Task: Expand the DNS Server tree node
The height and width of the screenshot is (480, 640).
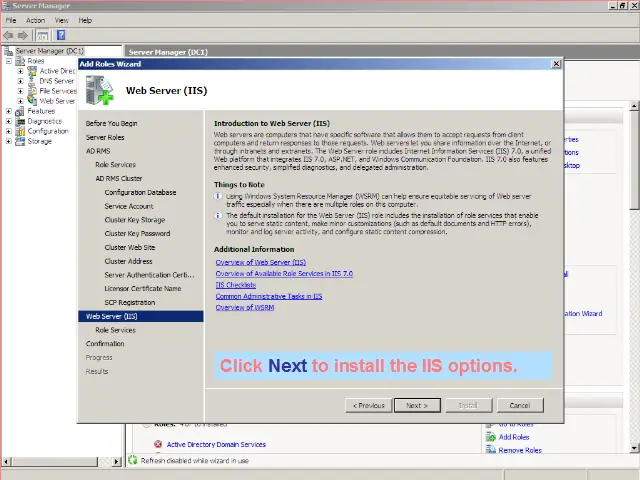Action: 20,81
